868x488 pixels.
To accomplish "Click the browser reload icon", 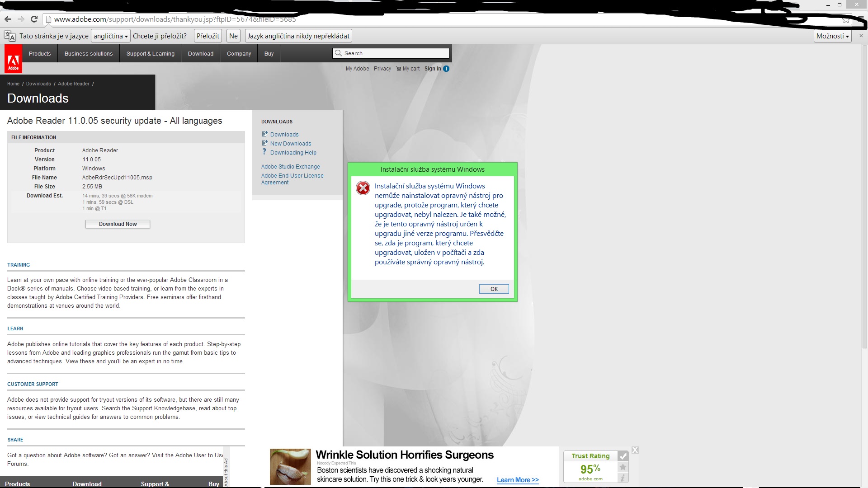I will click(34, 19).
